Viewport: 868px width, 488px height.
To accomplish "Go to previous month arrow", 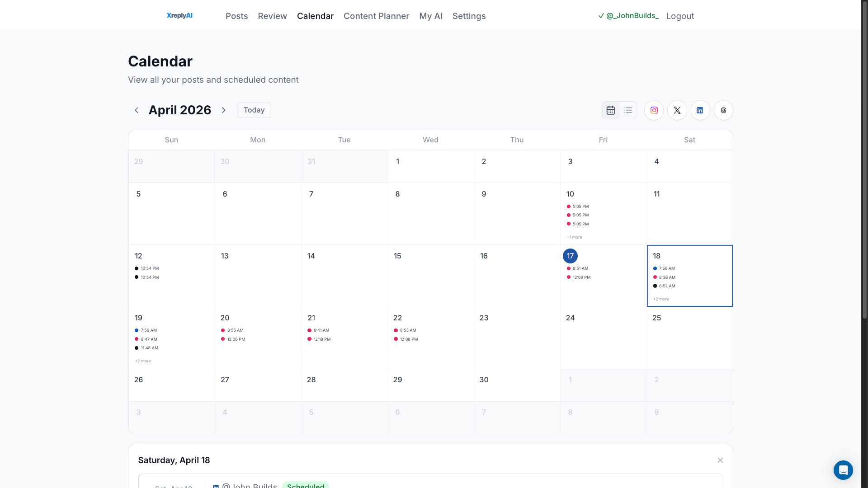I will (136, 110).
